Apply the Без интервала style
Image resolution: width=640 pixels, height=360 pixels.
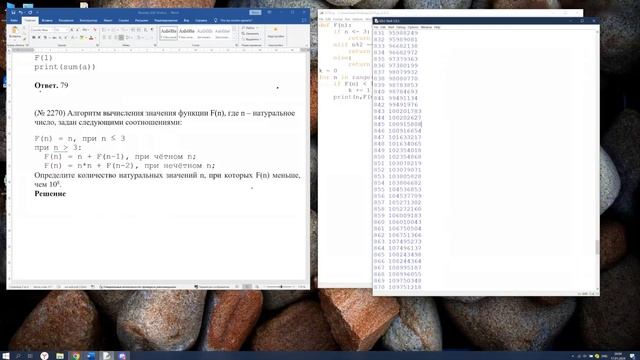click(x=187, y=33)
